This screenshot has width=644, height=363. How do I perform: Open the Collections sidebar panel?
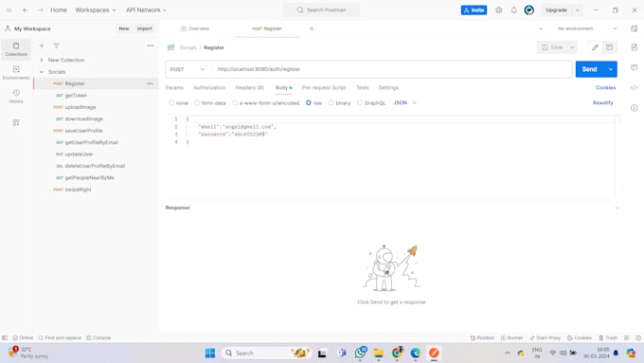click(16, 49)
